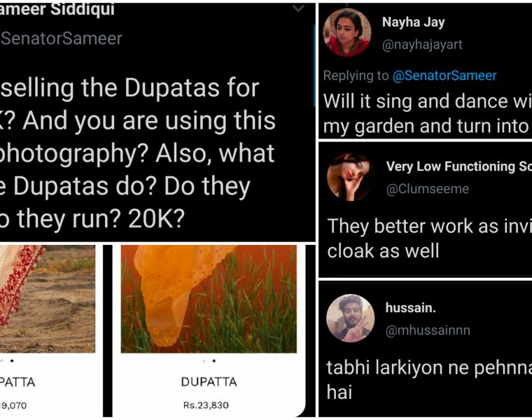Open the red embroidered dupatta image

[48, 299]
